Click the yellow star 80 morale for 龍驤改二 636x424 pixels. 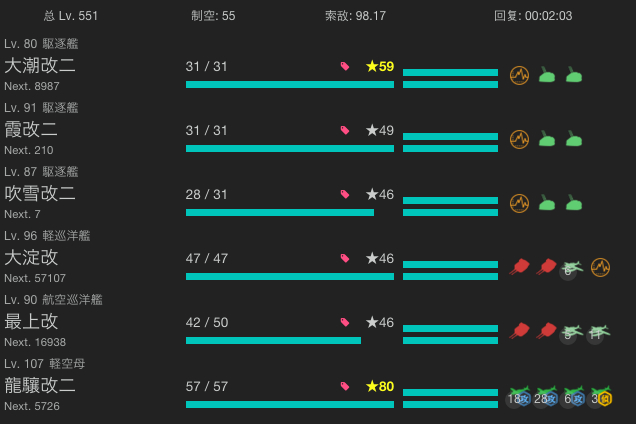(x=380, y=386)
